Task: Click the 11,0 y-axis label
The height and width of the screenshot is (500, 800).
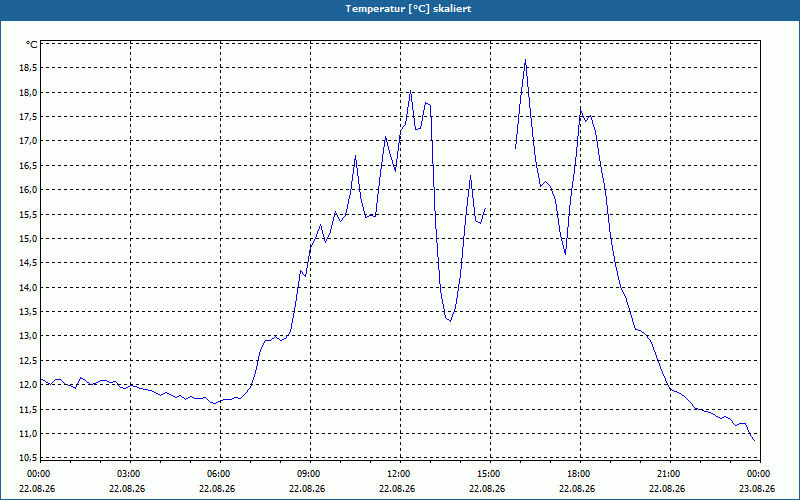Action: [x=29, y=433]
